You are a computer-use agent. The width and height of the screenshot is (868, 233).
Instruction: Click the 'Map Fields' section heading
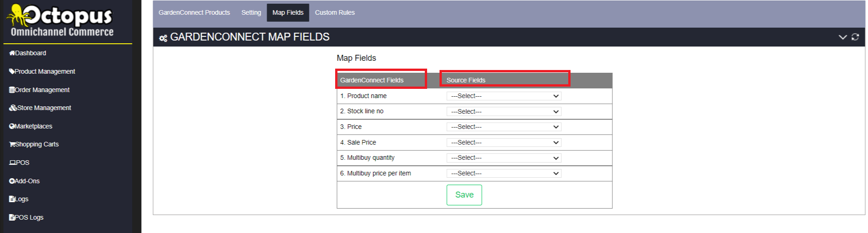[356, 58]
